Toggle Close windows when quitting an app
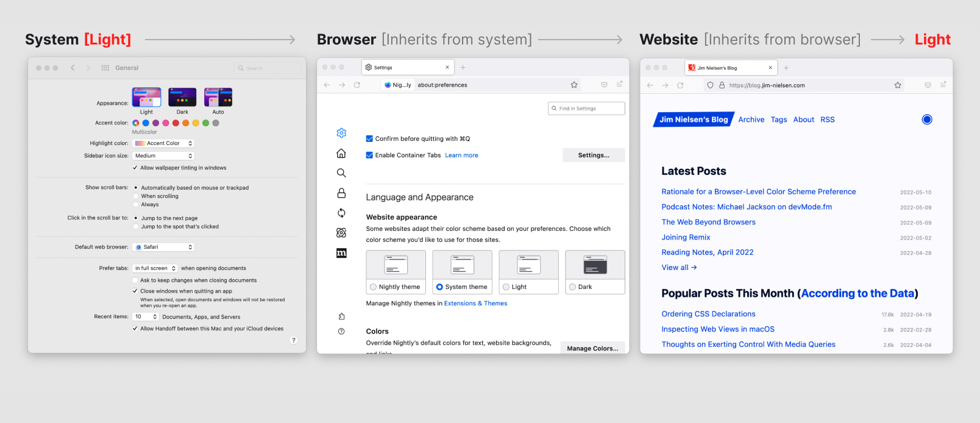Viewport: 980px width, 423px height. 135,291
